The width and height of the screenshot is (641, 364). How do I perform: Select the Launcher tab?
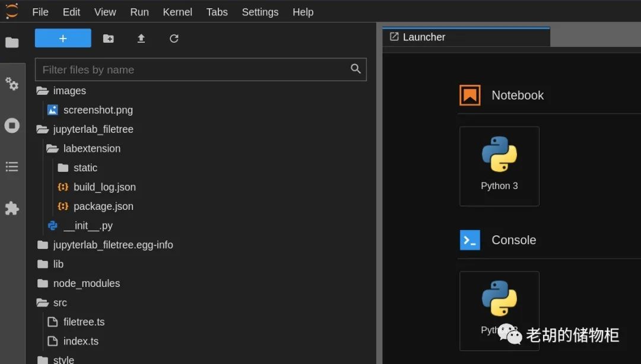[x=466, y=37]
